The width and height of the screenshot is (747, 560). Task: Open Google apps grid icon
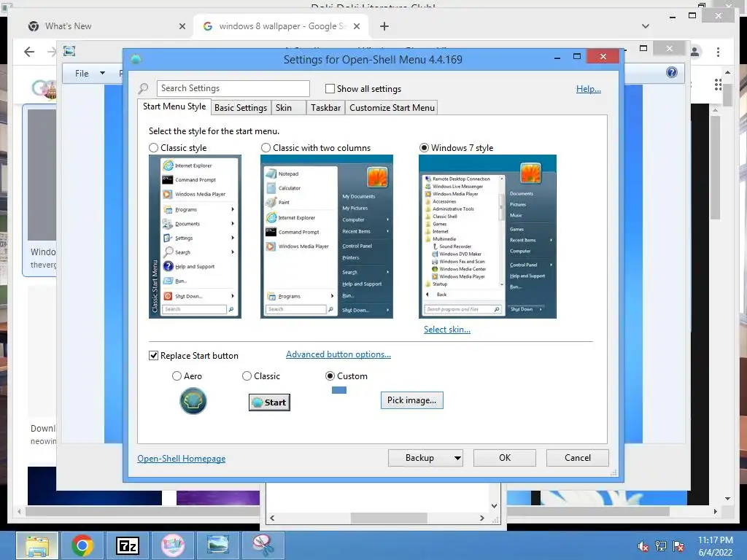coord(718,85)
